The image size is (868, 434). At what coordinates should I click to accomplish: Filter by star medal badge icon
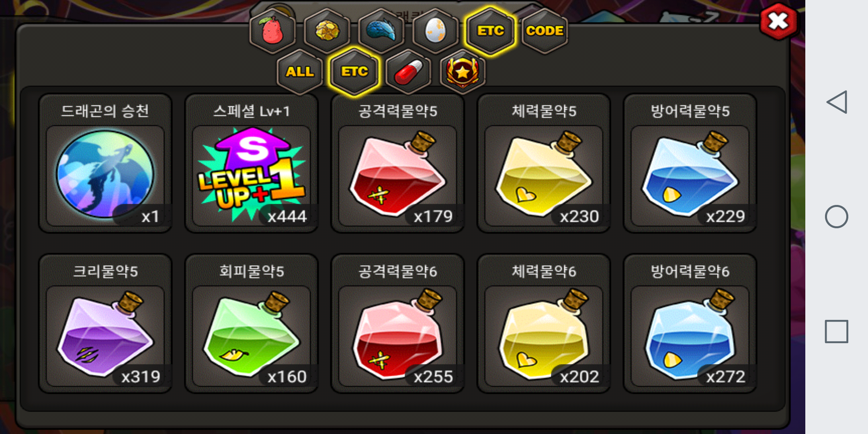click(x=463, y=72)
